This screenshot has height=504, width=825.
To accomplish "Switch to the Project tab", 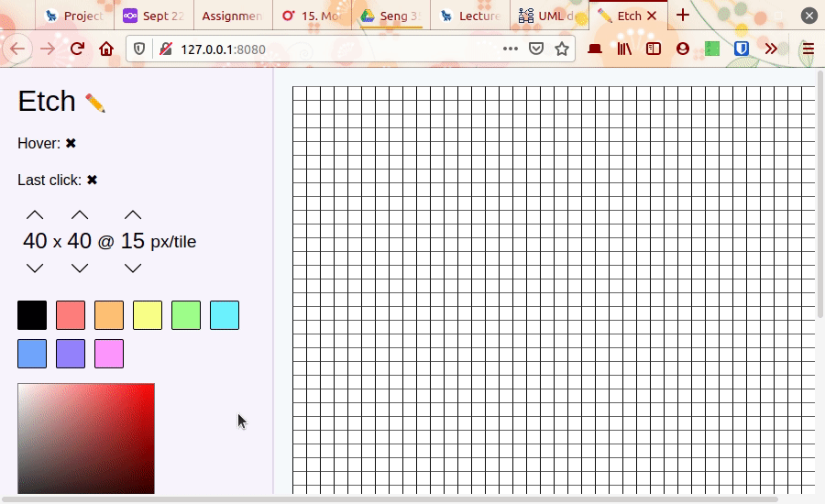I will click(75, 16).
